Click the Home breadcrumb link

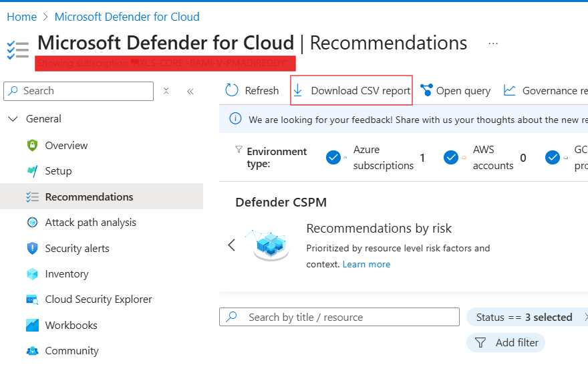click(22, 17)
